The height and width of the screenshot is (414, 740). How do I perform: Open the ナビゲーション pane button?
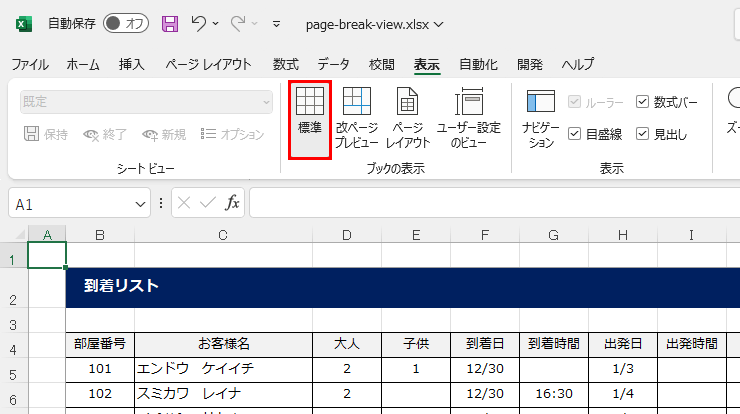pyautogui.click(x=540, y=118)
